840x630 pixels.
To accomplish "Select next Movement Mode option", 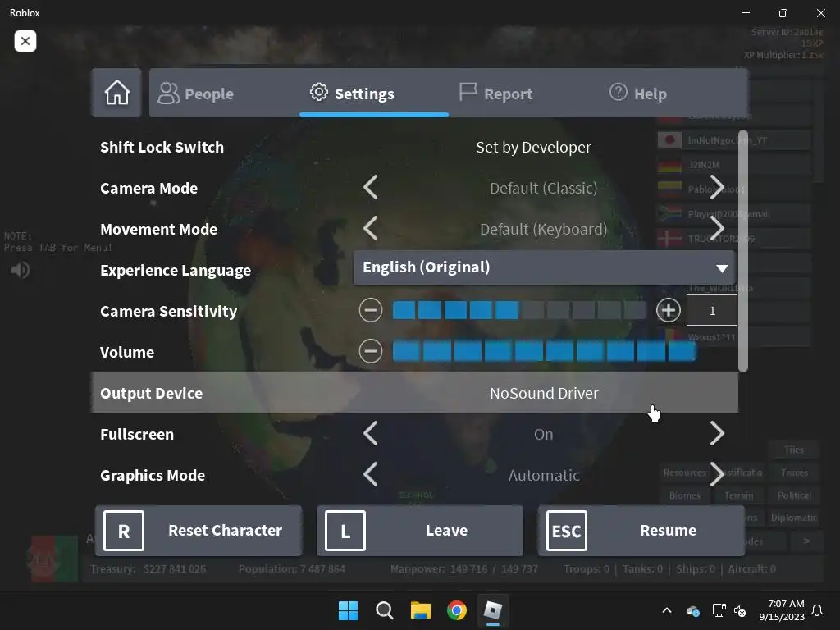I will [x=717, y=229].
